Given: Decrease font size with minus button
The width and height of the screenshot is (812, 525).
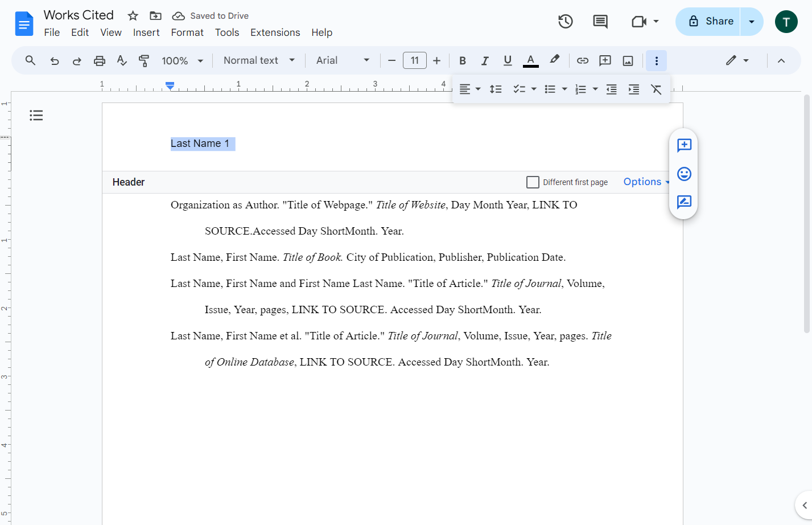Looking at the screenshot, I should [x=391, y=60].
